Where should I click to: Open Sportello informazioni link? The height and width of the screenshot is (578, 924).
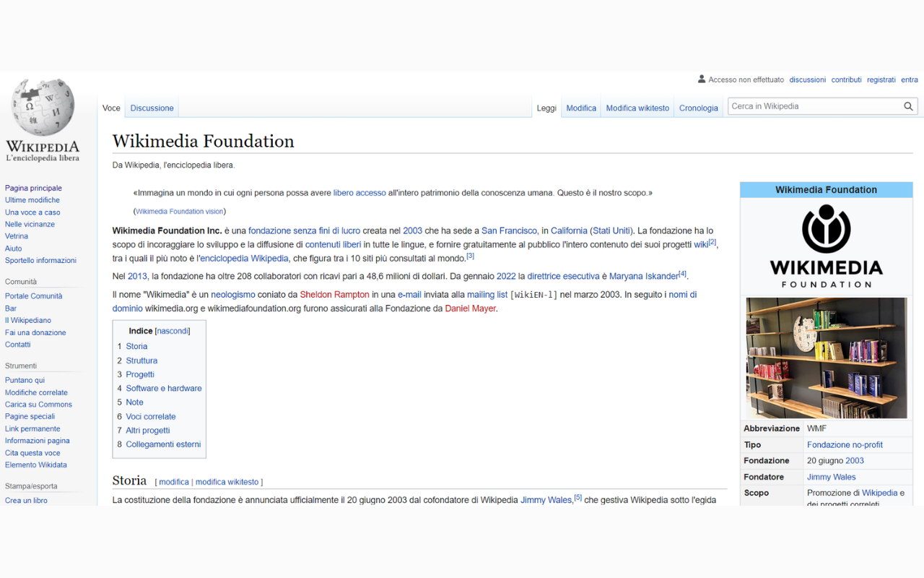pyautogui.click(x=40, y=260)
